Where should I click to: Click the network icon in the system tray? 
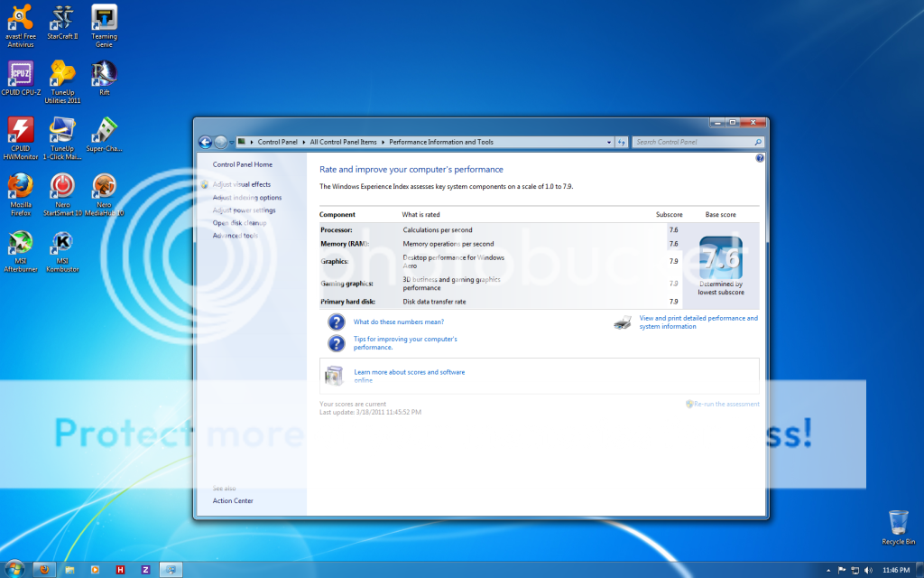(855, 571)
